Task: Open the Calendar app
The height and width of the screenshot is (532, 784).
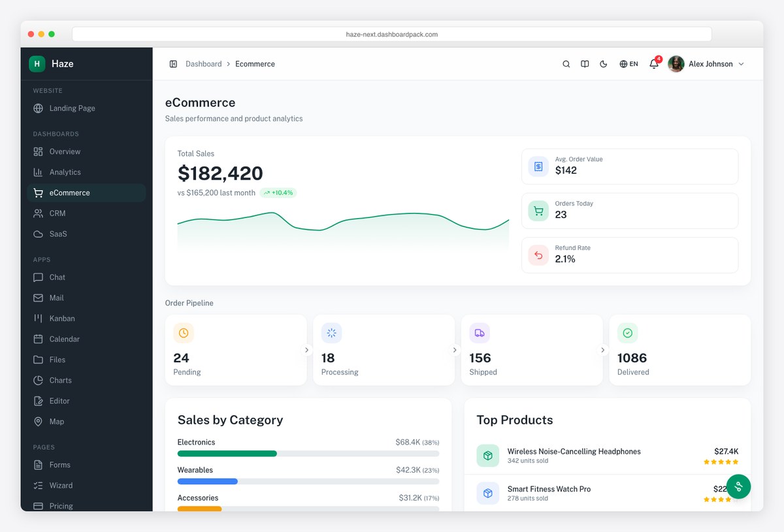Action: 86,339
